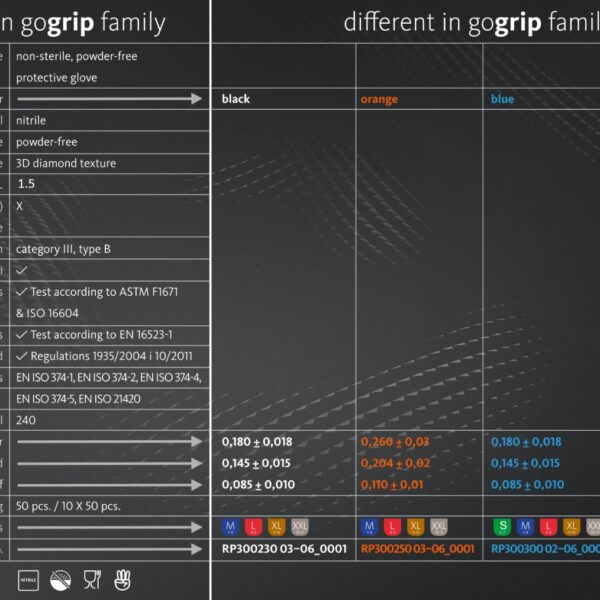The width and height of the screenshot is (600, 600).
Task: Select size XXL badge in orange column
Action: [x=439, y=527]
